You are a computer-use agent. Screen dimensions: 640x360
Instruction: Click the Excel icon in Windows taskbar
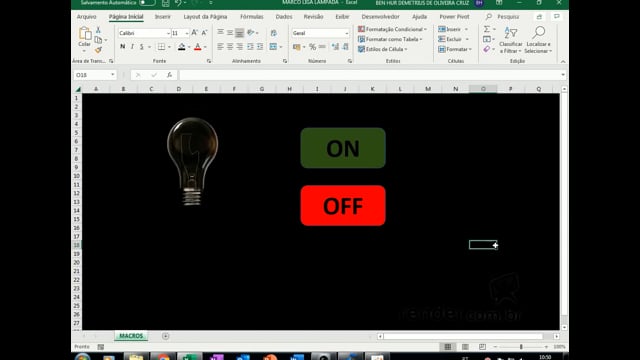point(189,357)
